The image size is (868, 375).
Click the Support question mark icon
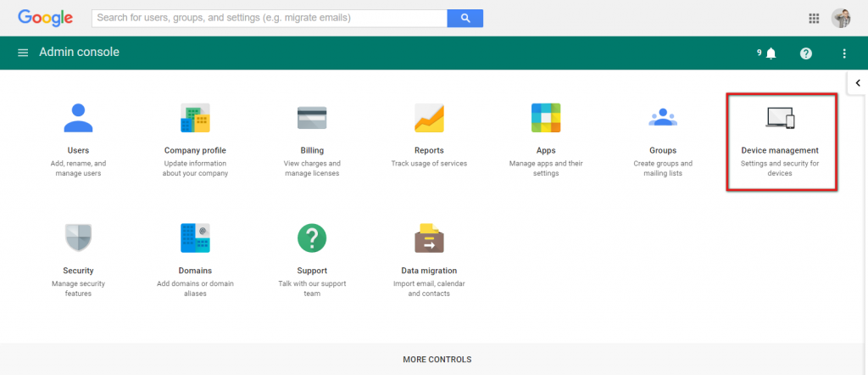[312, 238]
